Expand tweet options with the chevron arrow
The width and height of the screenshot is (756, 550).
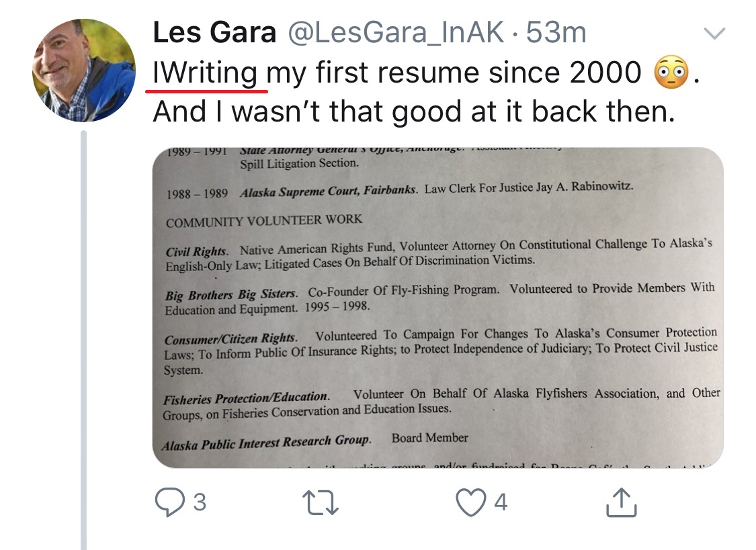coord(714,33)
